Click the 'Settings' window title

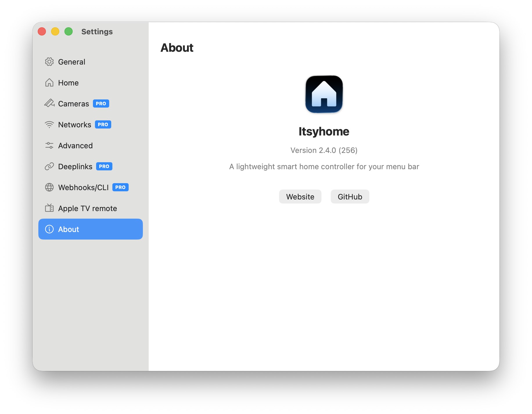tap(97, 31)
